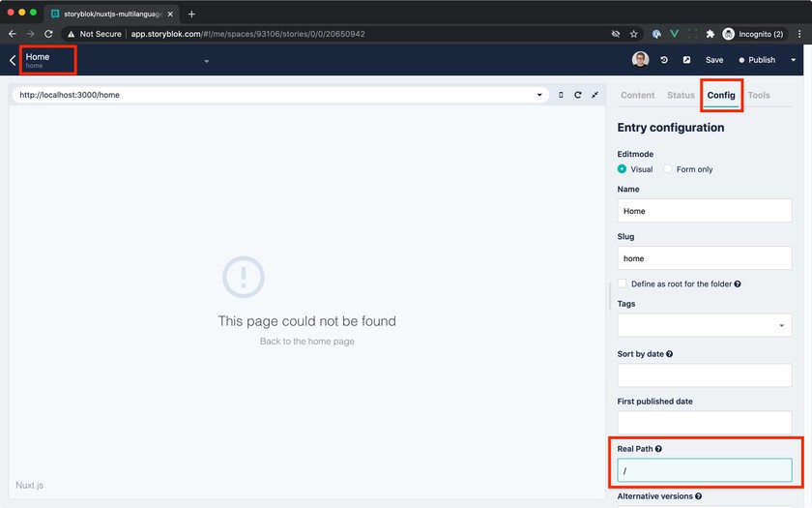This screenshot has height=508, width=812.
Task: Save the Home story
Action: [714, 60]
